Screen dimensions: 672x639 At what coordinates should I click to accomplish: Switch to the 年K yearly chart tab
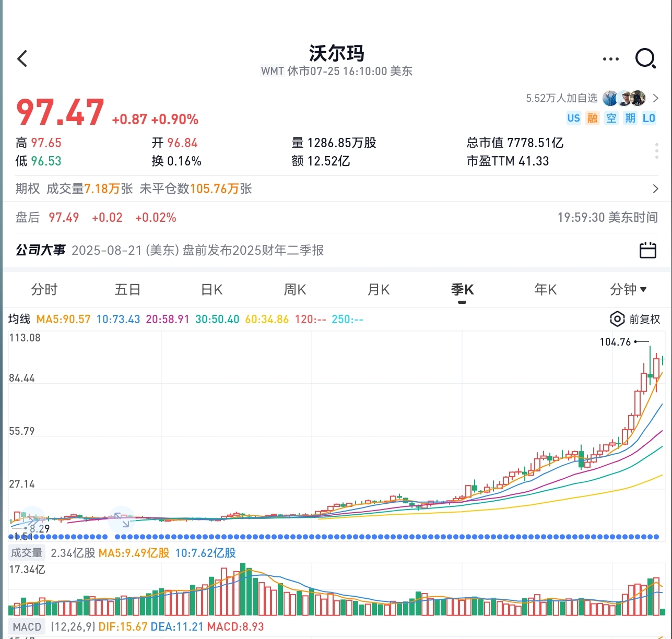[545, 289]
